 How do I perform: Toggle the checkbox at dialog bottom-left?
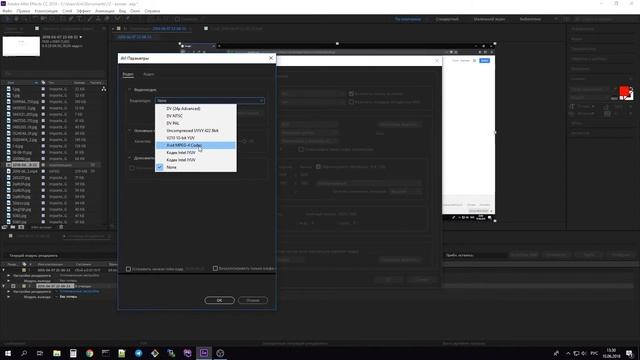[x=129, y=269]
